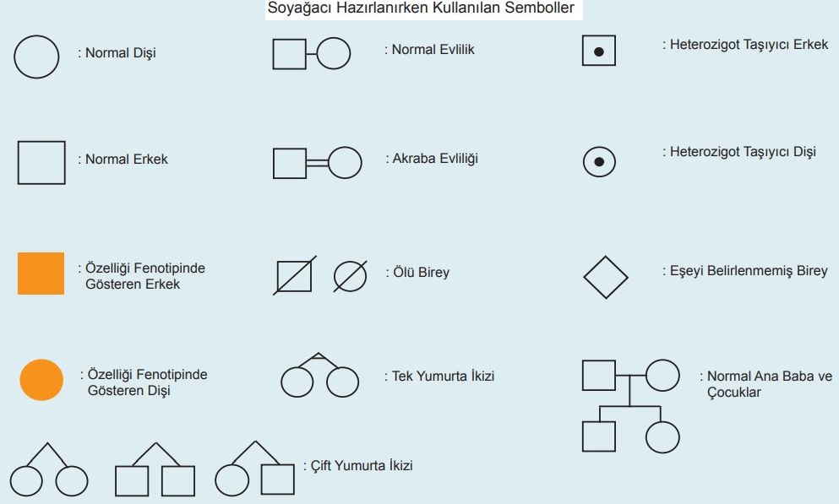This screenshot has height=504, width=839.
Task: Click the Heterozigot Taşıyıcı Dişi dotted circle
Action: [x=599, y=161]
